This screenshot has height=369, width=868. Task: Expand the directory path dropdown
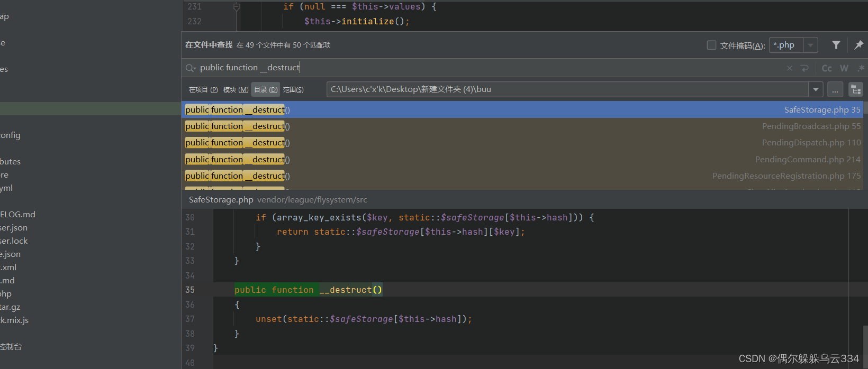click(x=816, y=90)
